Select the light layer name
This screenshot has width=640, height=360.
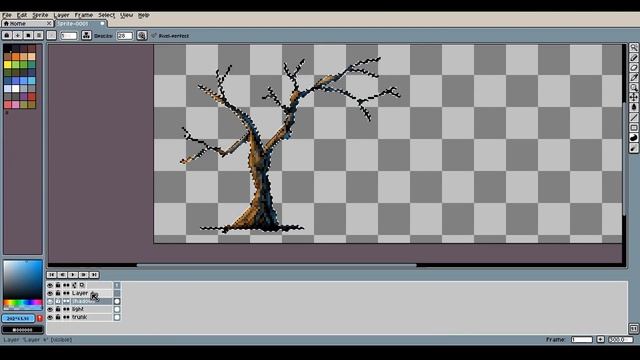pos(78,309)
